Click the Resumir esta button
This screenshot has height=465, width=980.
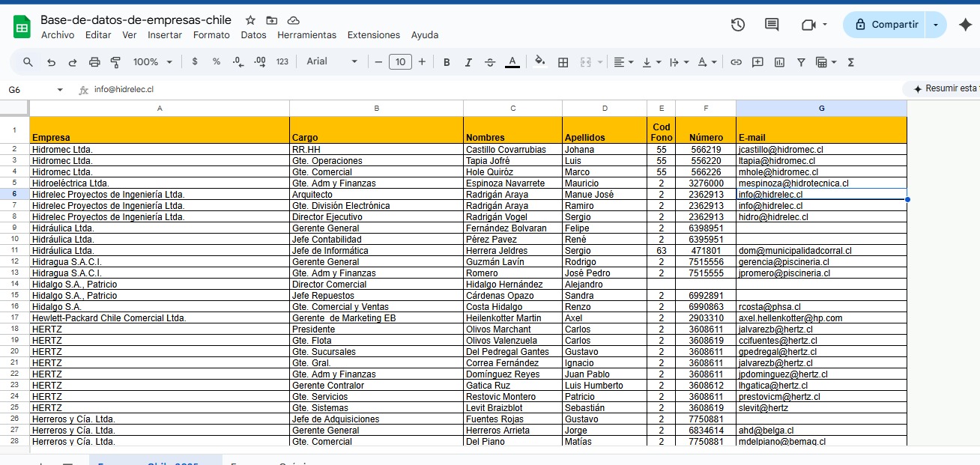[943, 89]
